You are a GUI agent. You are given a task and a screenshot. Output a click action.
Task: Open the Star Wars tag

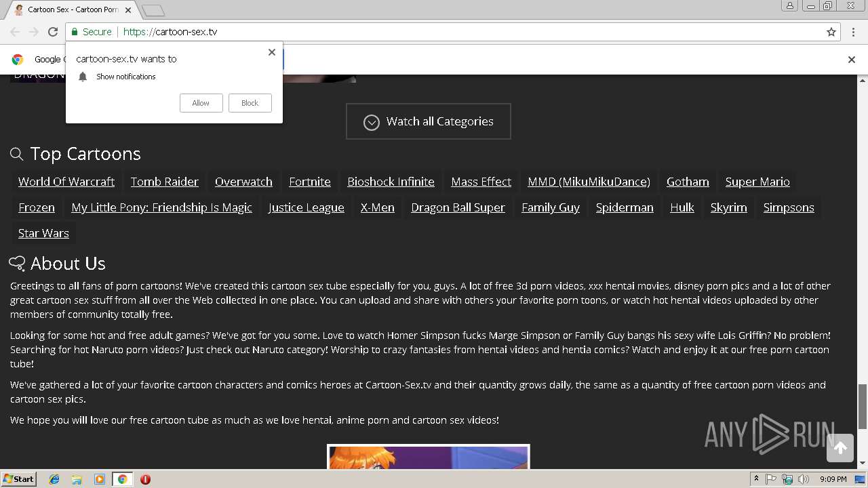43,233
